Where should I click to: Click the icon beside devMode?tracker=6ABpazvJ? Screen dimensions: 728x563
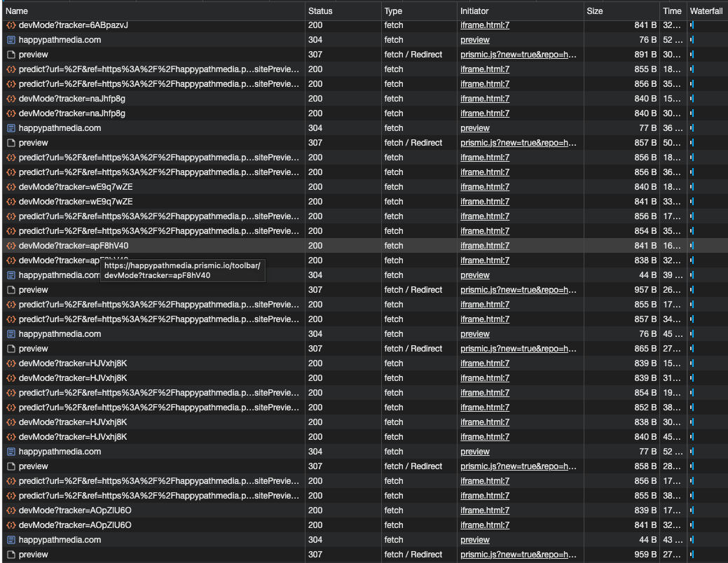click(x=11, y=25)
